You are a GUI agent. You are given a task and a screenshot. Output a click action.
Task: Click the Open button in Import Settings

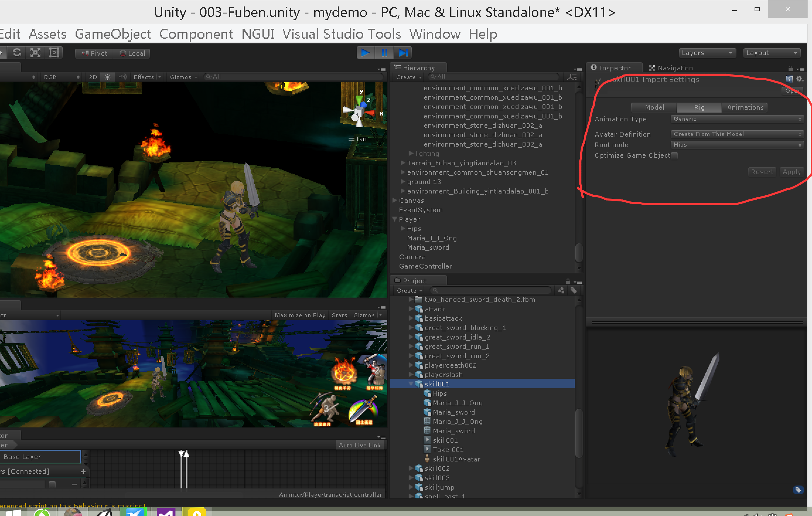(792, 91)
